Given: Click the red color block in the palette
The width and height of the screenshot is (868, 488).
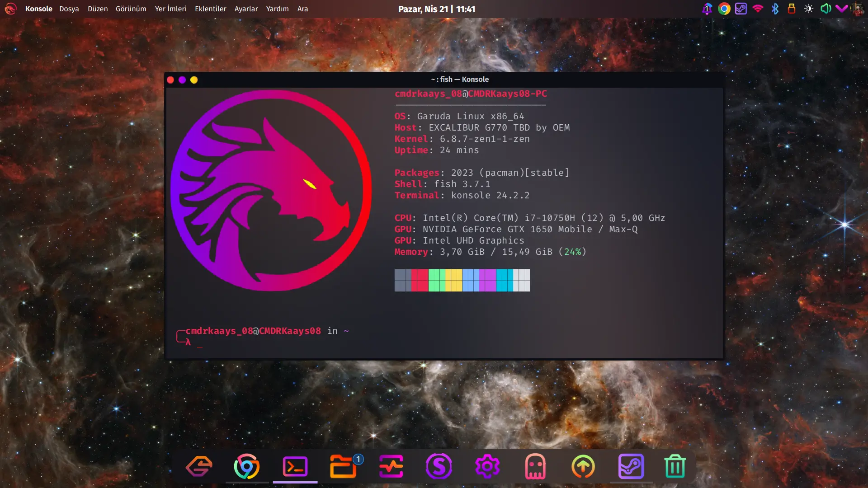Looking at the screenshot, I should (420, 280).
